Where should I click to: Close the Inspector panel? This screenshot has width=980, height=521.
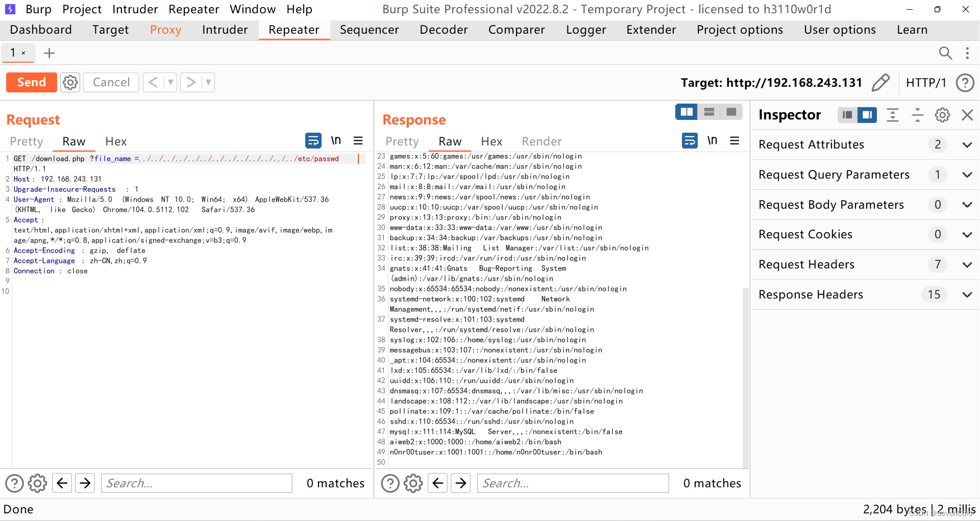point(967,115)
